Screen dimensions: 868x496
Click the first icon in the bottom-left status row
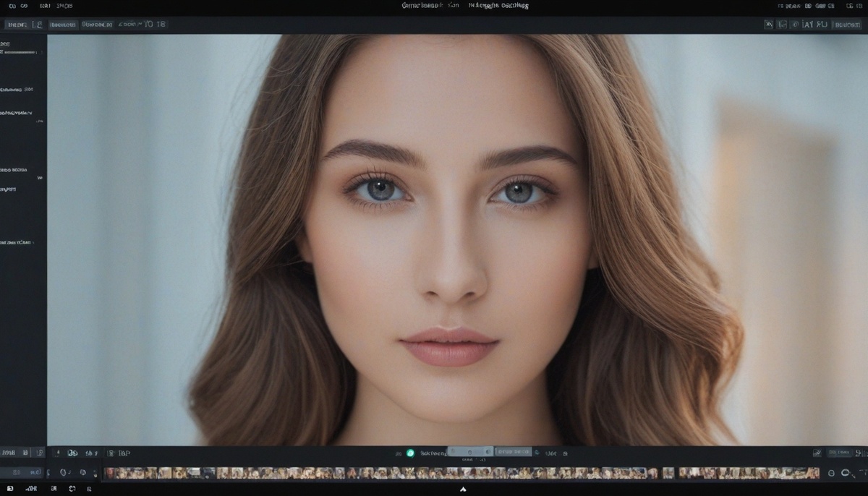click(9, 489)
